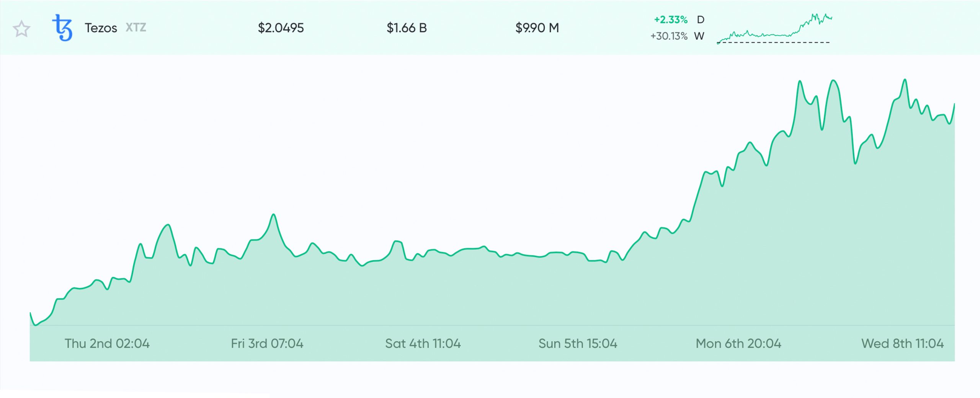980x398 pixels.
Task: Click the Sat 4th 11:04 axis label
Action: [x=423, y=344]
